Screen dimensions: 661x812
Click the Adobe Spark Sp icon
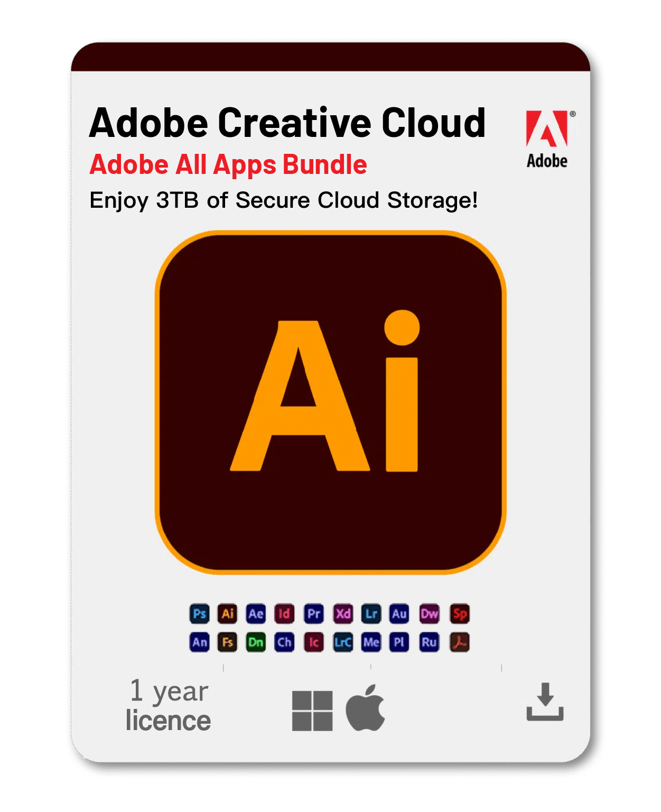460,614
